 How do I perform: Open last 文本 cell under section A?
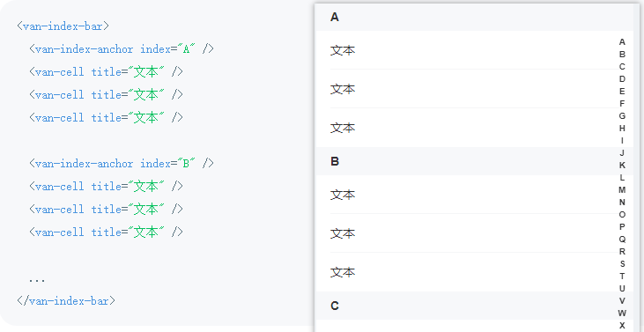474,128
